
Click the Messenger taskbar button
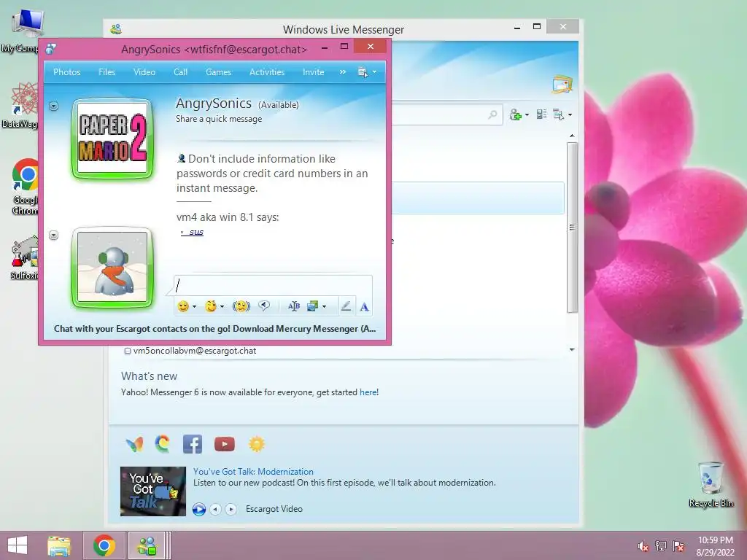click(147, 545)
